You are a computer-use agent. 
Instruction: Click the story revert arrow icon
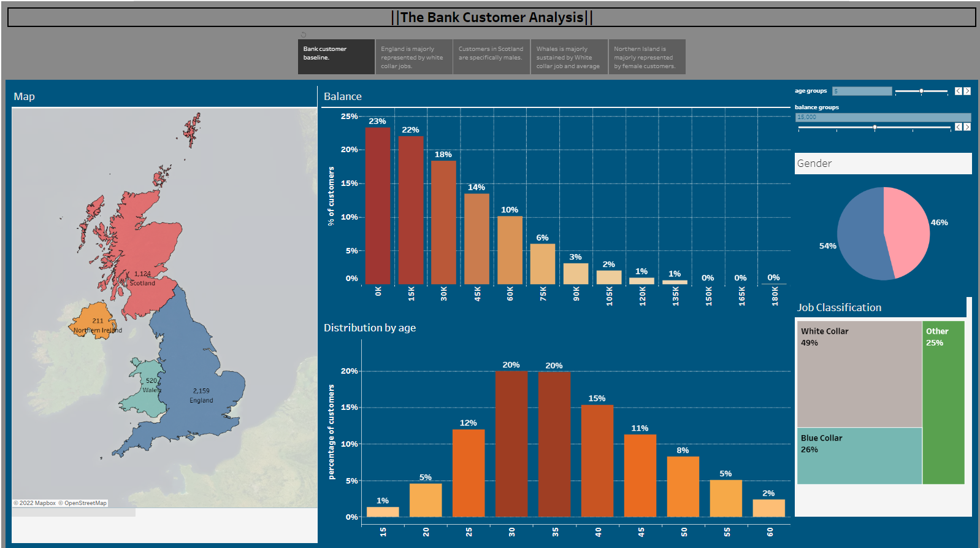304,34
